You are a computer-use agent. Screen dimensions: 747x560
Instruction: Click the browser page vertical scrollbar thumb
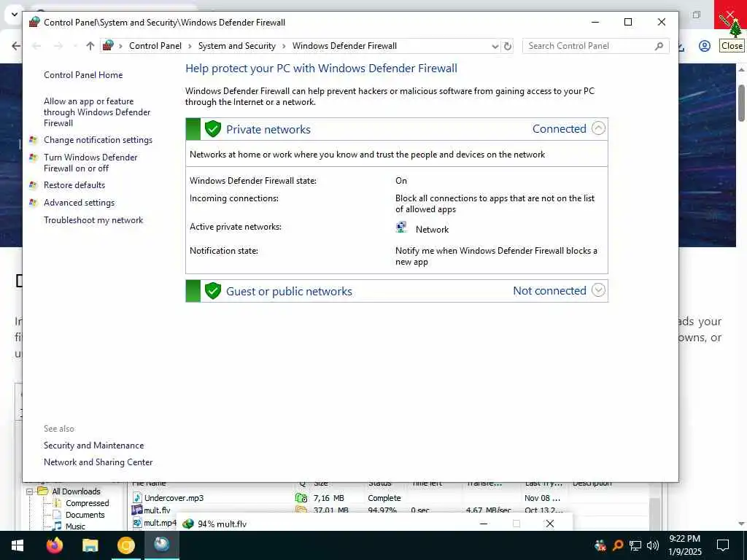741,103
